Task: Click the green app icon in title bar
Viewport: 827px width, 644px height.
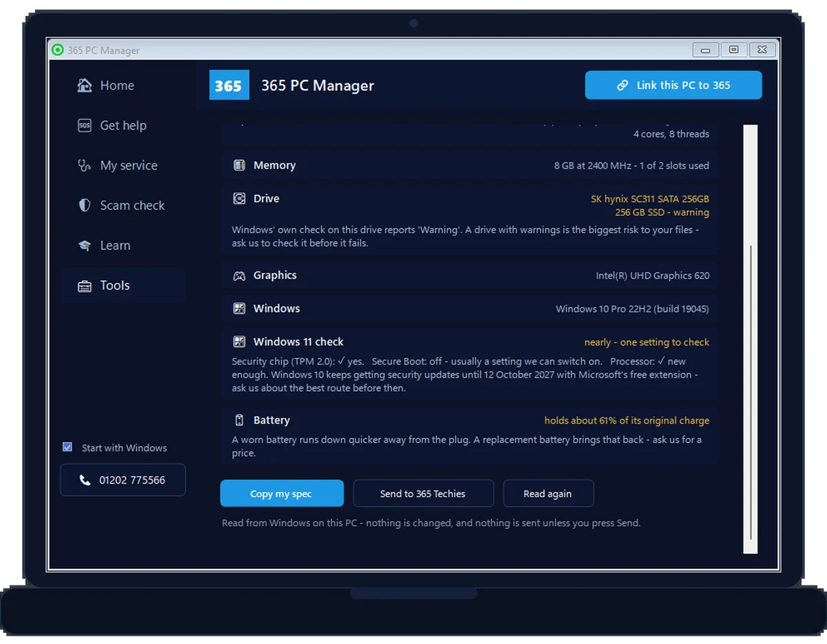Action: [x=58, y=50]
